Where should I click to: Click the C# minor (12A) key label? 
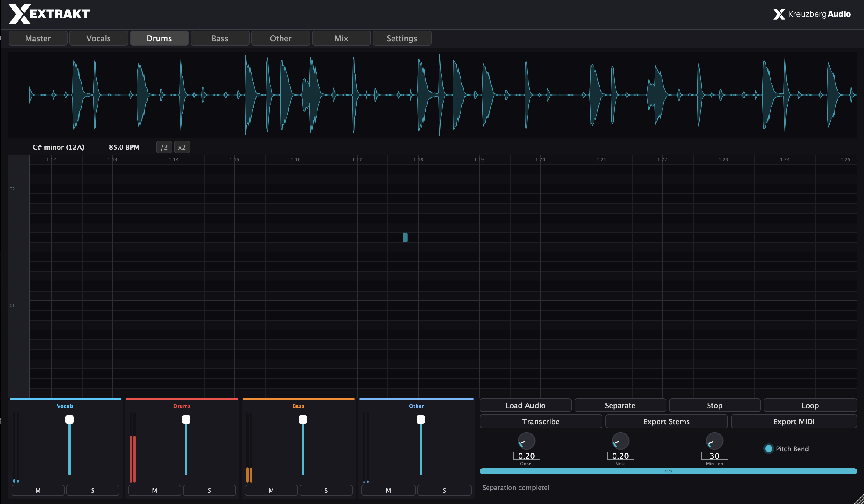(58, 147)
